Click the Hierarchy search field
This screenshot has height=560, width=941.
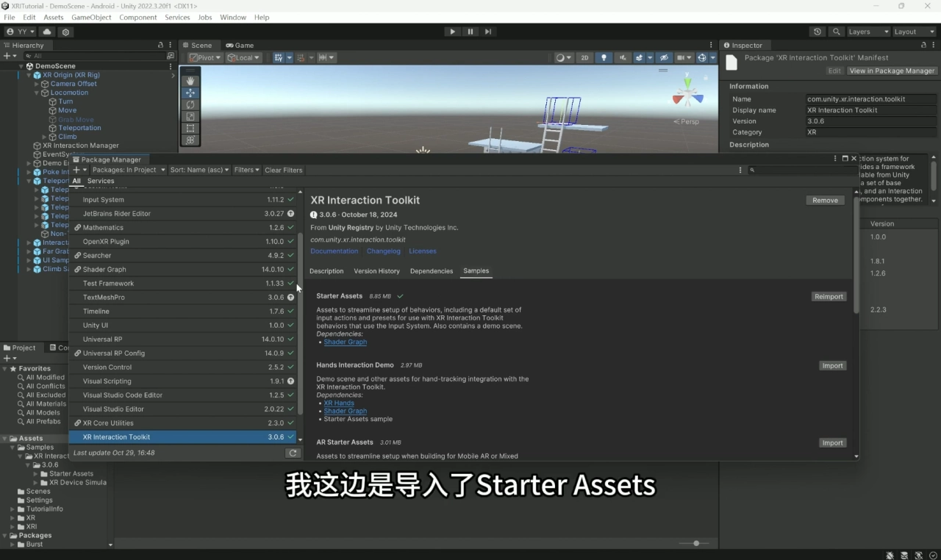tap(96, 56)
